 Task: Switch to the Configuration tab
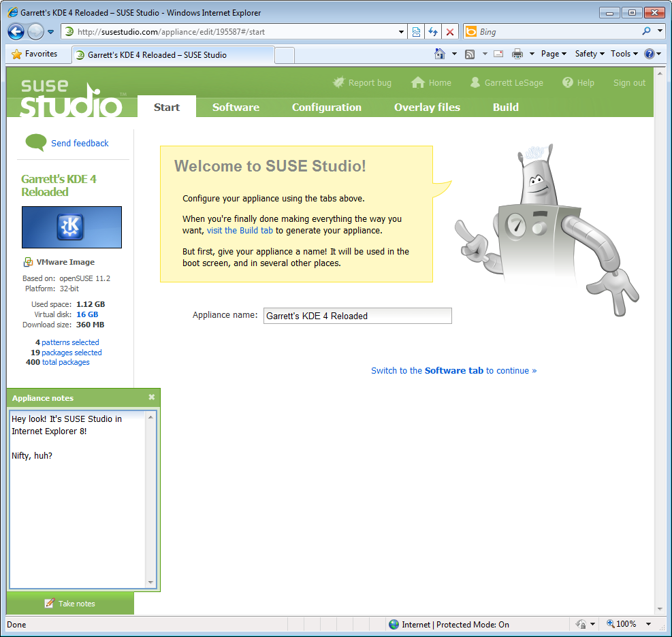click(327, 107)
